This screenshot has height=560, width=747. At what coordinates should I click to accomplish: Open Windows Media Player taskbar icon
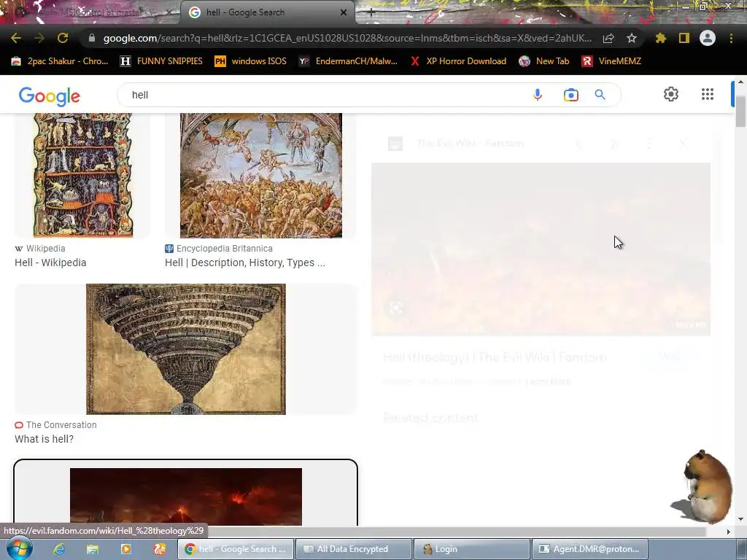[126, 549]
